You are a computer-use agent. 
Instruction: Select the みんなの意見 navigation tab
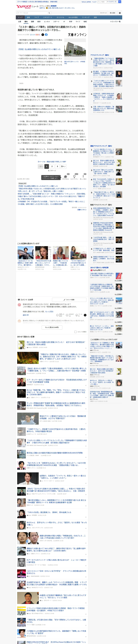(73, 17)
